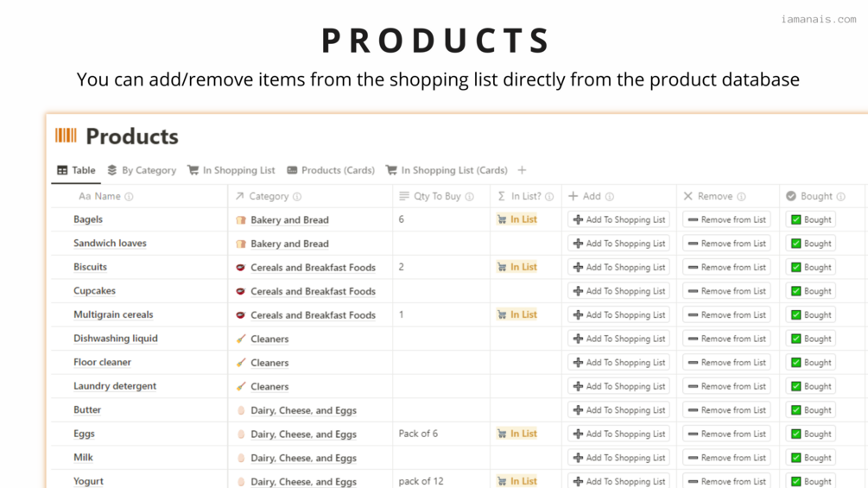The width and height of the screenshot is (868, 488).
Task: Click the info icon beside In List? header
Action: (549, 197)
